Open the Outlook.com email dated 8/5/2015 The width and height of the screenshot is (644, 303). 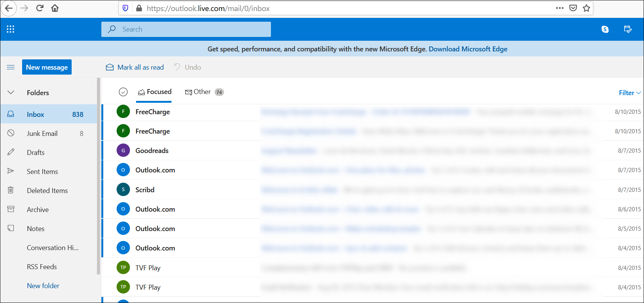[373, 228]
